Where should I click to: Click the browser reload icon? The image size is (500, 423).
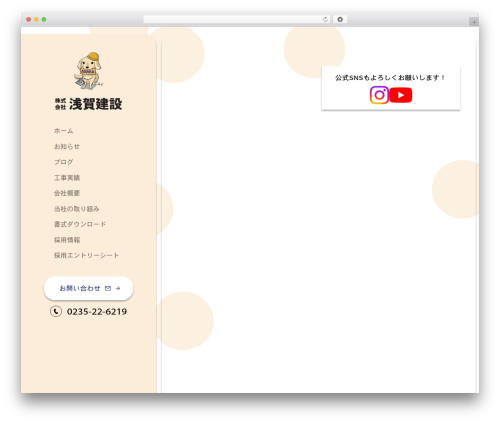pos(325,19)
